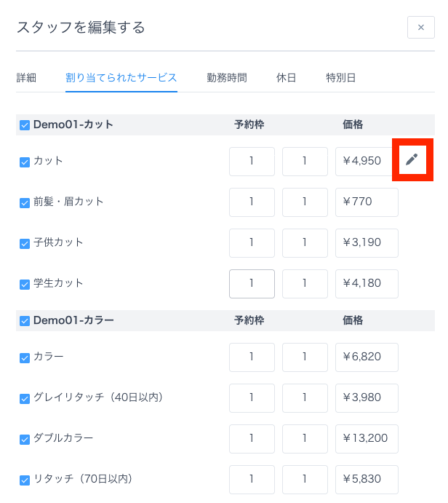Viewport: 448px width, 503px height.
Task: Switch to the 詳細 tab
Action: 26,78
